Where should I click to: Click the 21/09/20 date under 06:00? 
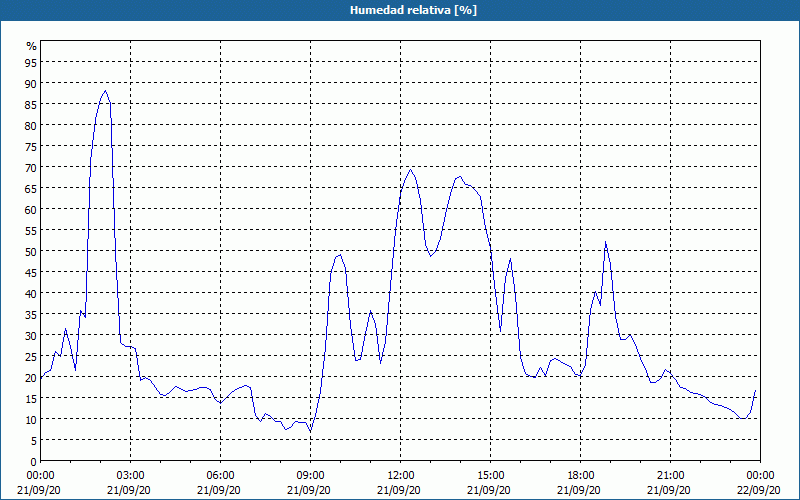(x=219, y=490)
